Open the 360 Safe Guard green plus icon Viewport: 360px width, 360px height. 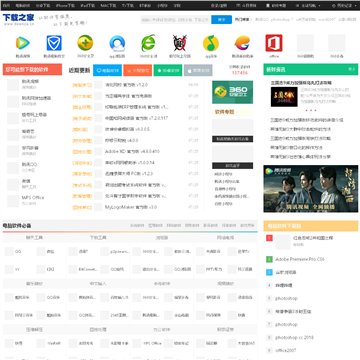[x=85, y=43]
